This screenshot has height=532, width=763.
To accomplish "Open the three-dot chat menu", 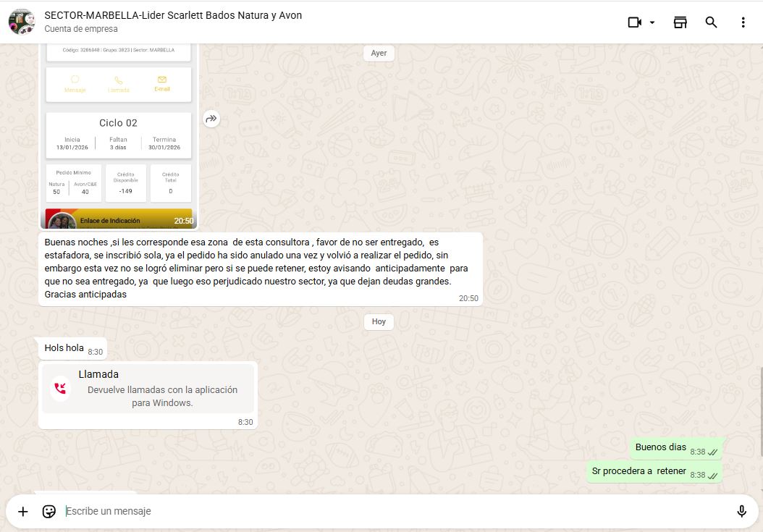I will [743, 22].
